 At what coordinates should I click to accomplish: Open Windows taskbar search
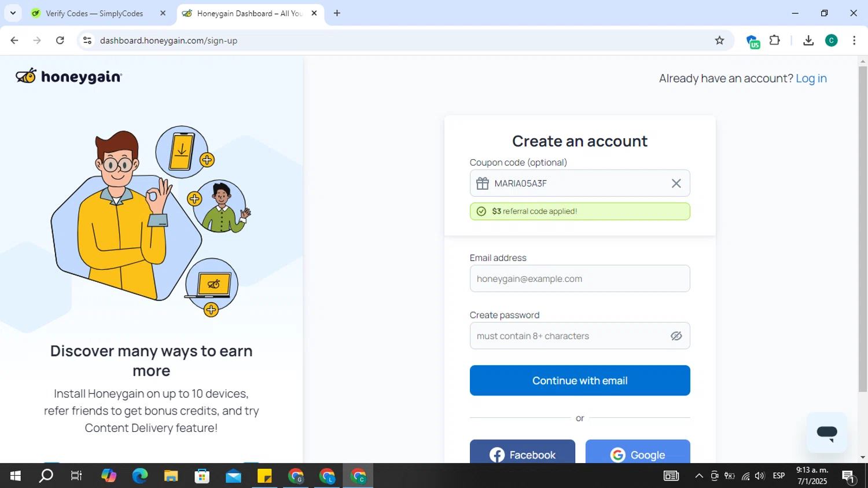(46, 476)
